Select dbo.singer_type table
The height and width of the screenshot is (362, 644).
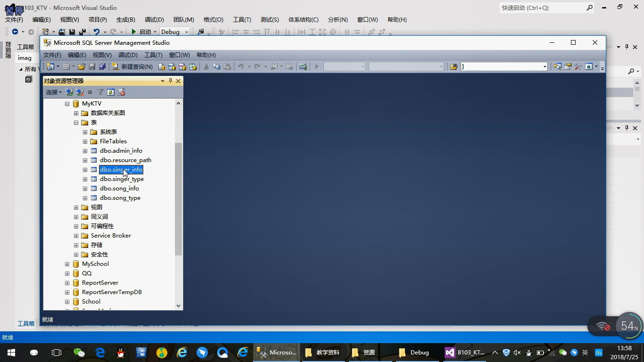coord(122,179)
